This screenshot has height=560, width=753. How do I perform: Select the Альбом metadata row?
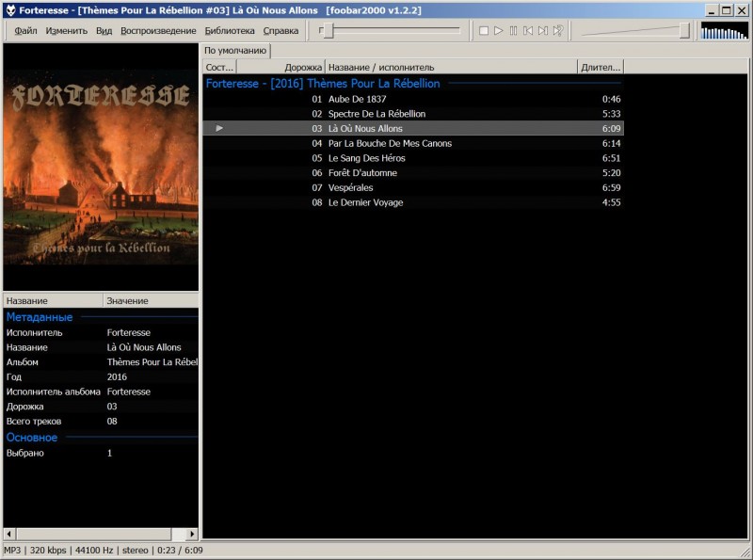(101, 362)
